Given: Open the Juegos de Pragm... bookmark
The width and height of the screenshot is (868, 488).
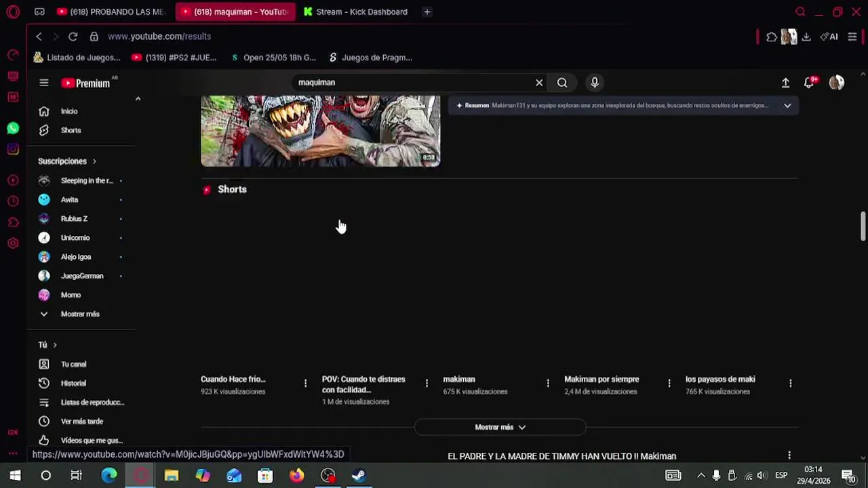Looking at the screenshot, I should [370, 58].
